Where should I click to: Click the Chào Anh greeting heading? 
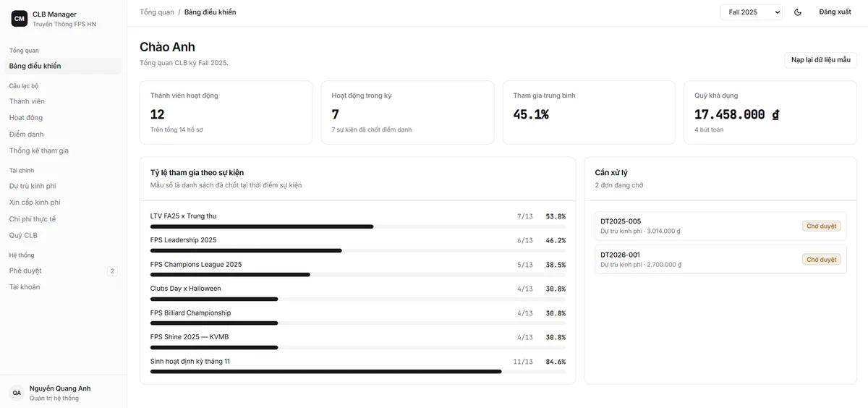pos(167,47)
